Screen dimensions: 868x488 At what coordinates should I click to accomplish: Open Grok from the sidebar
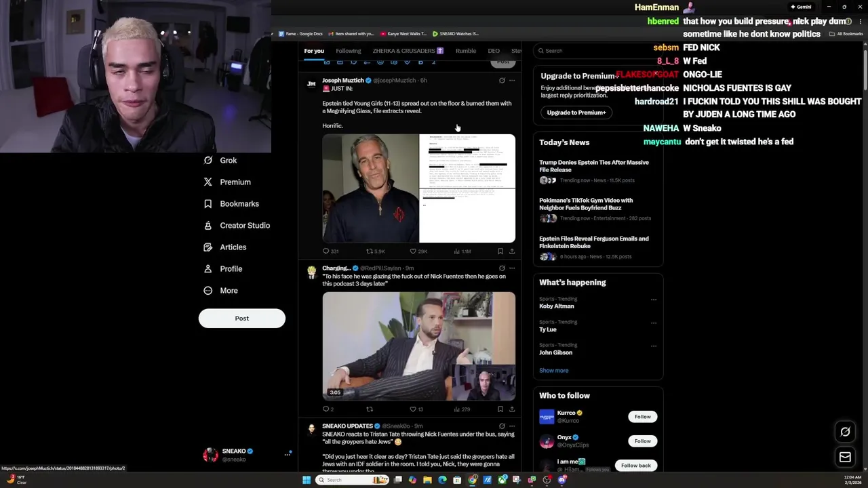pyautogui.click(x=220, y=161)
